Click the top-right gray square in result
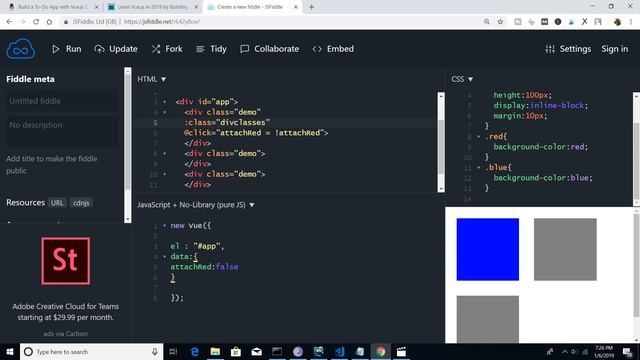This screenshot has height=360, width=640. (x=565, y=249)
